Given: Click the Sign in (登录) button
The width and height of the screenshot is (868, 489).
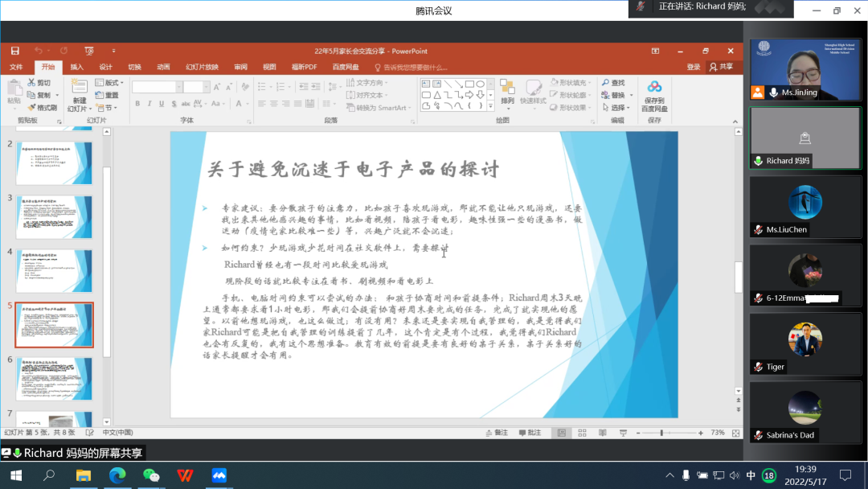Looking at the screenshot, I should pos(694,67).
